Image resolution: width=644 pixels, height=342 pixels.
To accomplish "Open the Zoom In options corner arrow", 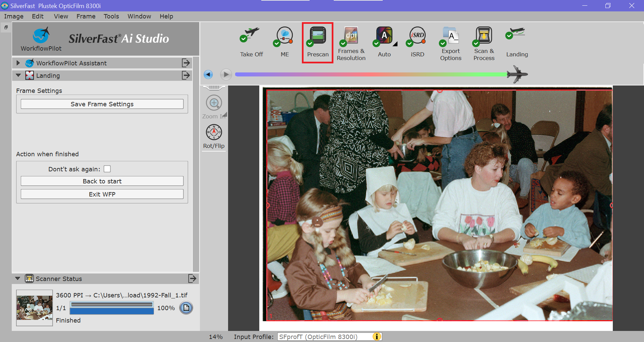I will [x=225, y=114].
